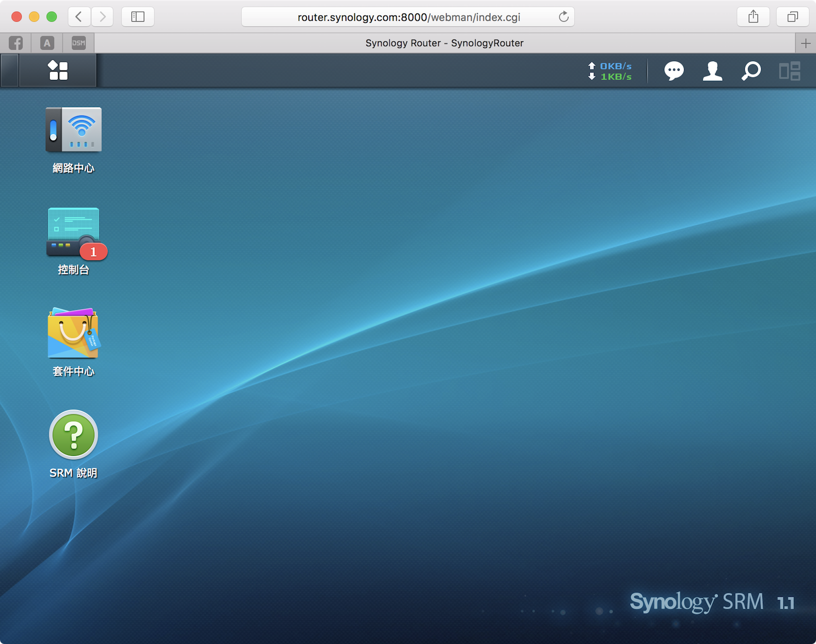Screen dimensions: 816x644
Task: Show all tabs overview button
Action: tap(792, 17)
